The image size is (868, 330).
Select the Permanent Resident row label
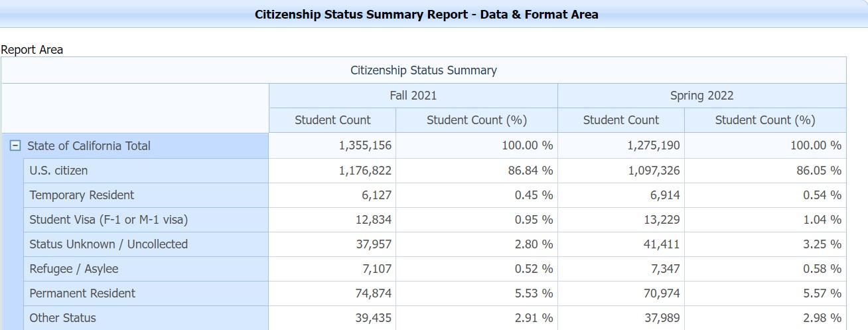click(146, 293)
